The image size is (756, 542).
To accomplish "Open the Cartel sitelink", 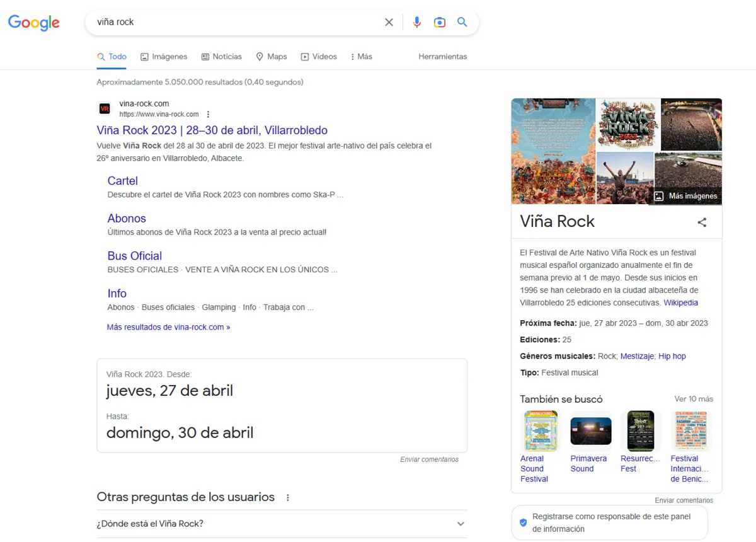I will pos(123,181).
